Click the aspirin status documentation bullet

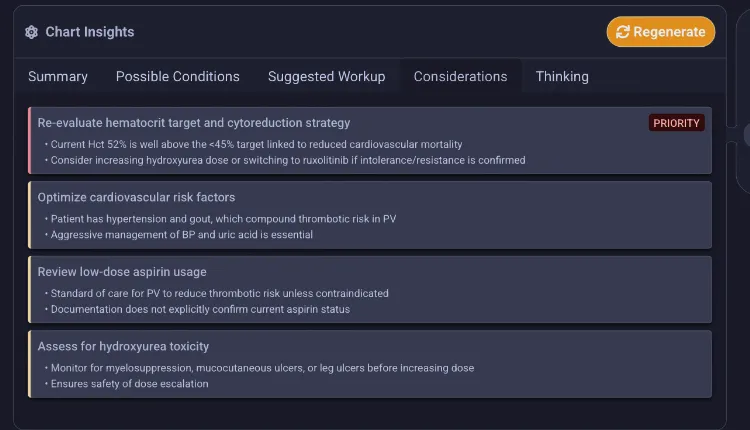(x=197, y=309)
